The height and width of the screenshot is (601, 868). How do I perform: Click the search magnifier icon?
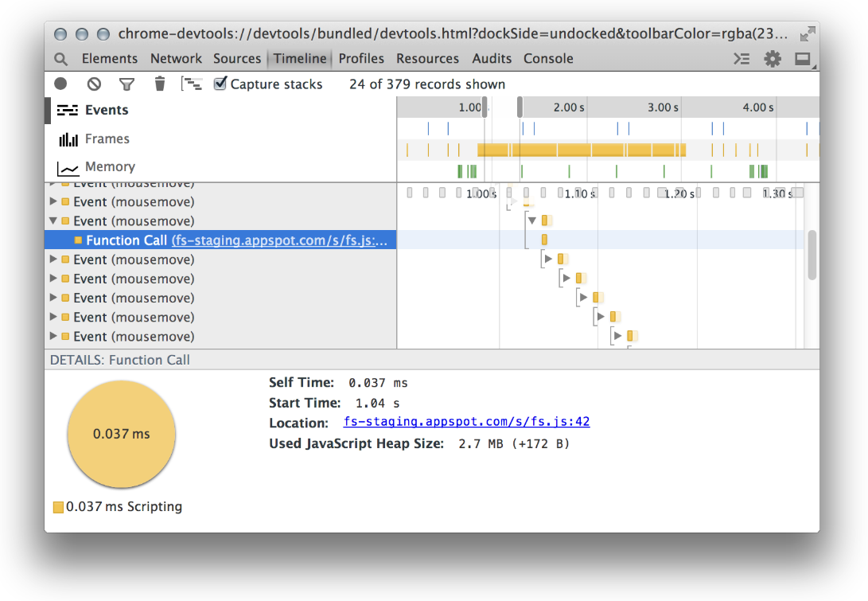(x=61, y=59)
